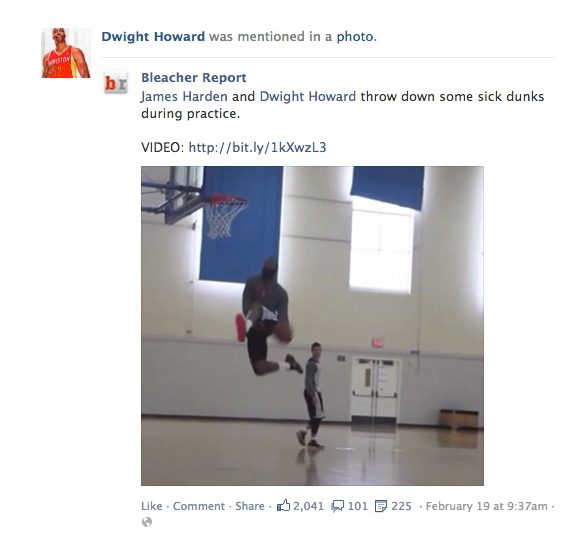Viewport: 585px width, 553px height.
Task: Open the basketball dunk photo
Action: pos(312,326)
